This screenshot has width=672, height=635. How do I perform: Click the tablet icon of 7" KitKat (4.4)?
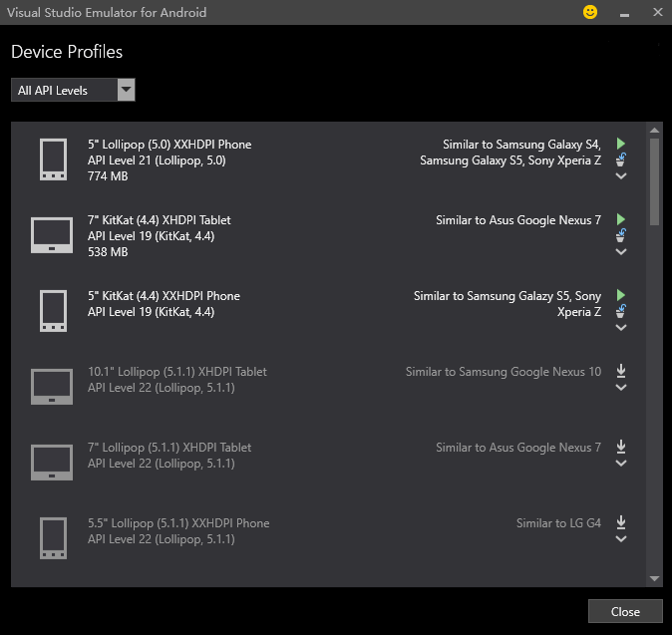point(52,235)
